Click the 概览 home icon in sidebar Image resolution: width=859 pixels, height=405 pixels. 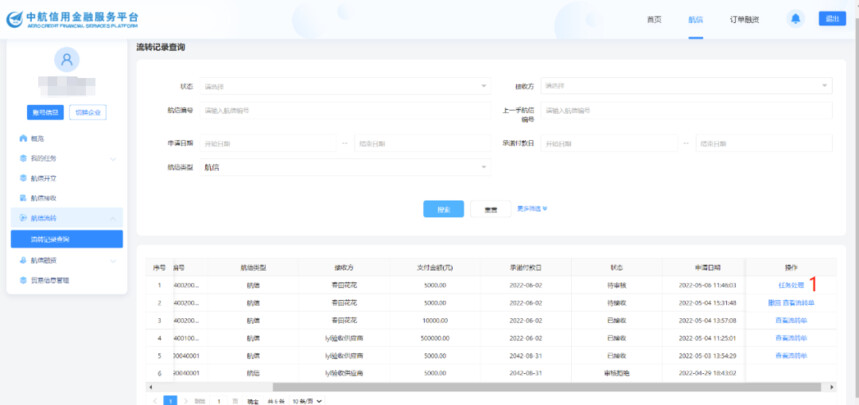pos(23,138)
